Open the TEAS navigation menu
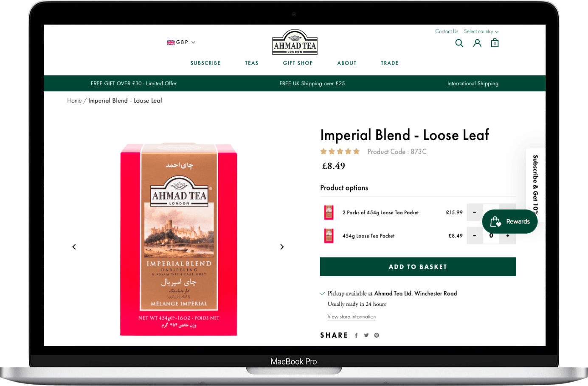Viewport: 588px width, 386px height. 251,63
